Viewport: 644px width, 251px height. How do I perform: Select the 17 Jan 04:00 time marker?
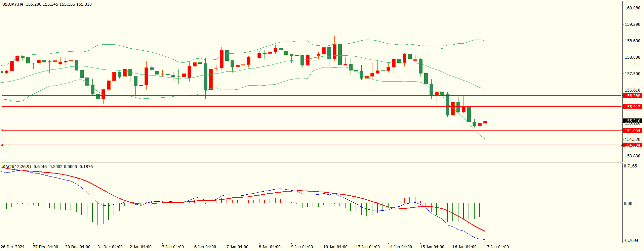496,247
